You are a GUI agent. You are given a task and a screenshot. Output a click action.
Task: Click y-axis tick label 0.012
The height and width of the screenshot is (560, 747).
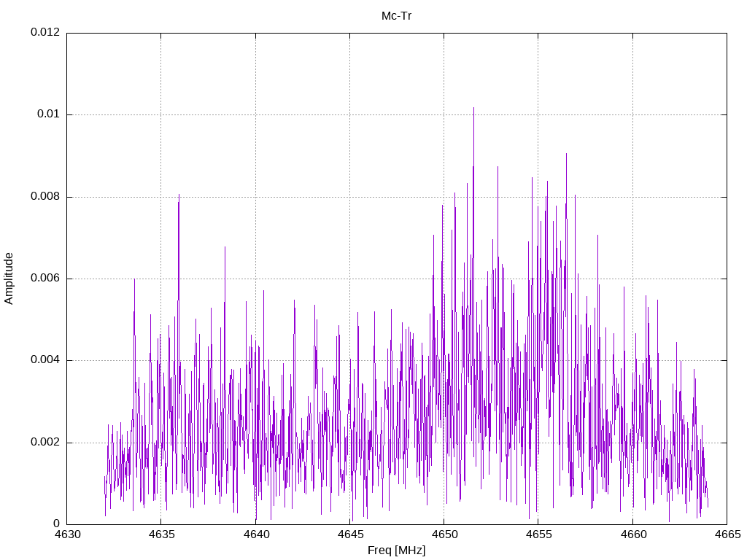45,32
